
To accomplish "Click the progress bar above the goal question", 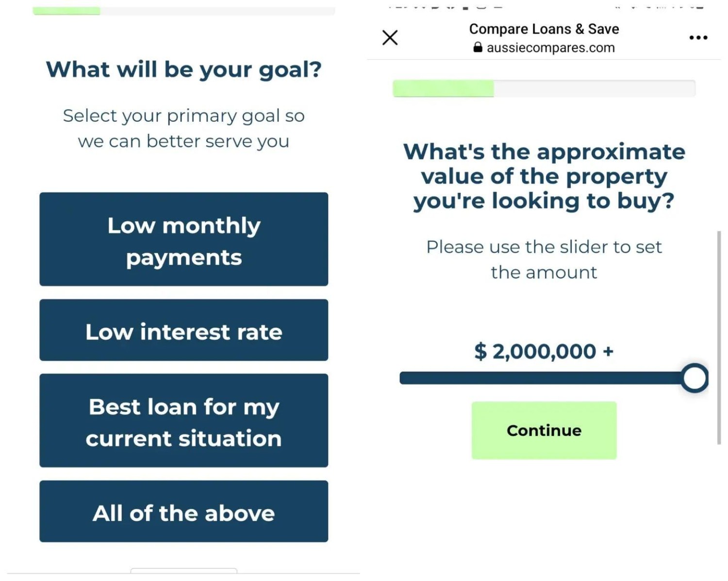I will (x=183, y=11).
